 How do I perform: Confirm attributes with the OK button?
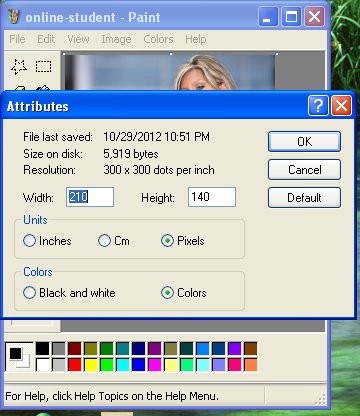click(304, 141)
